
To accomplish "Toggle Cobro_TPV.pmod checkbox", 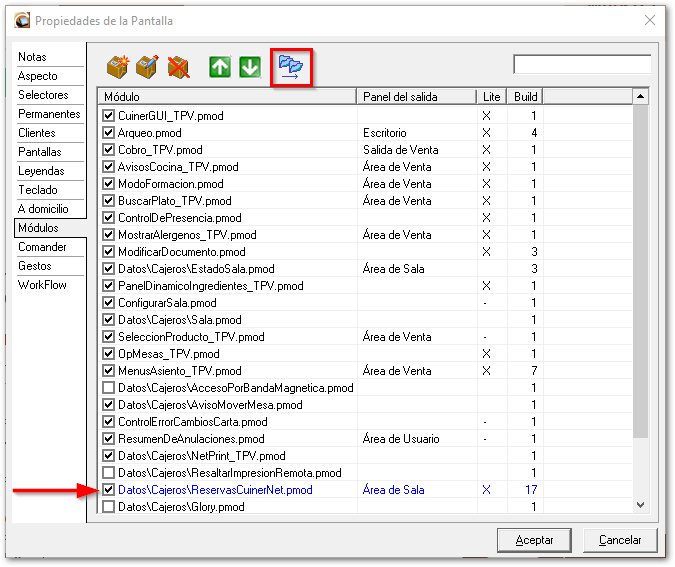I will [108, 149].
